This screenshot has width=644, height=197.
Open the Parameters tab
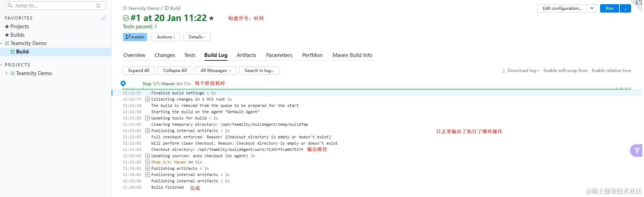pyautogui.click(x=279, y=55)
